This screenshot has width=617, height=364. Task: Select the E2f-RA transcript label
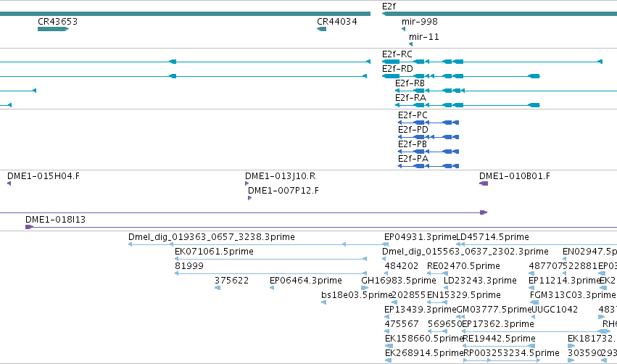[410, 98]
